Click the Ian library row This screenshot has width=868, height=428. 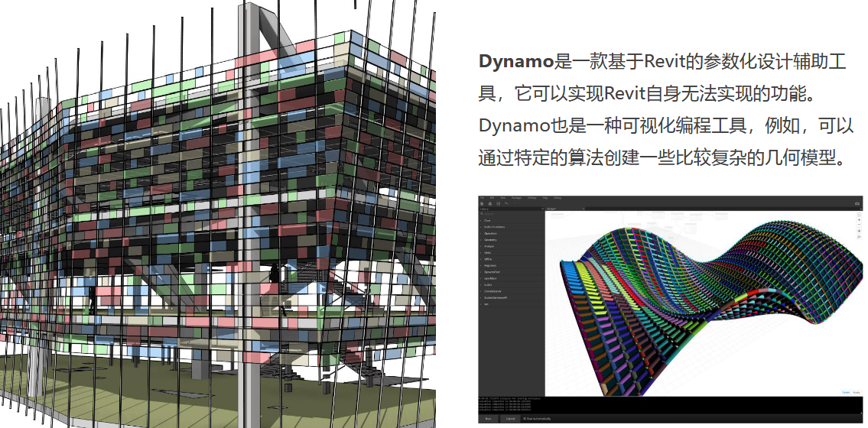click(512, 304)
